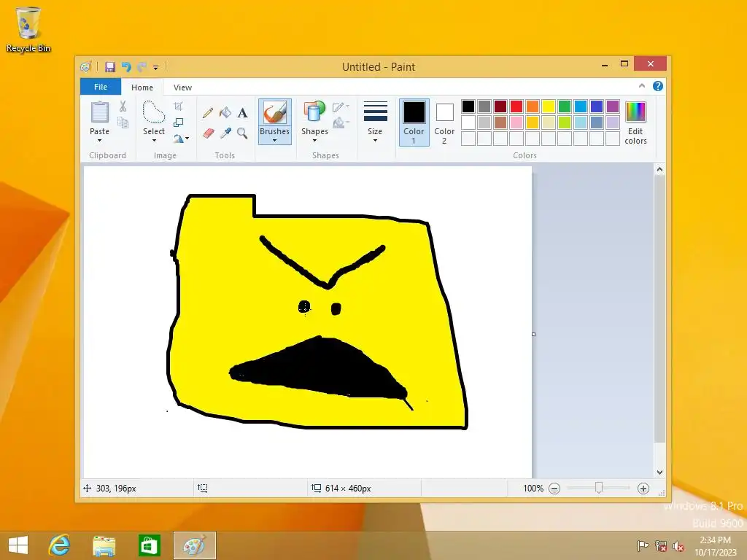Pick the indigo blue color swatch

click(597, 106)
